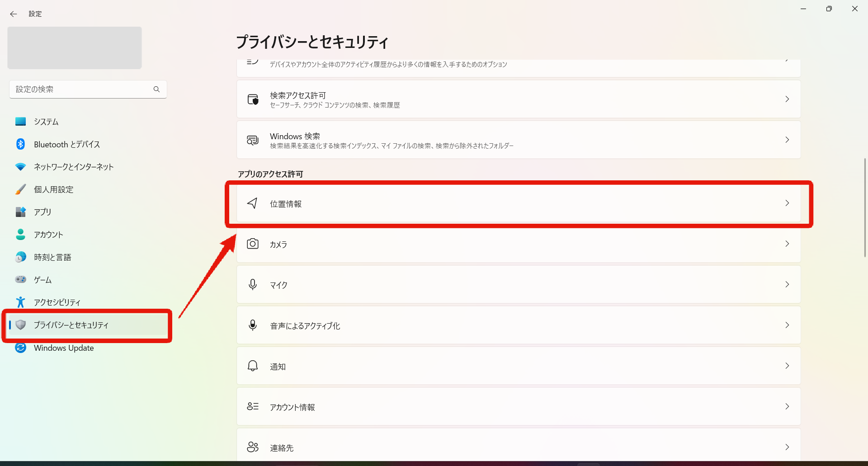Expand Windows 検索 with its chevron
Viewport: 868px width, 466px height.
pyautogui.click(x=787, y=140)
